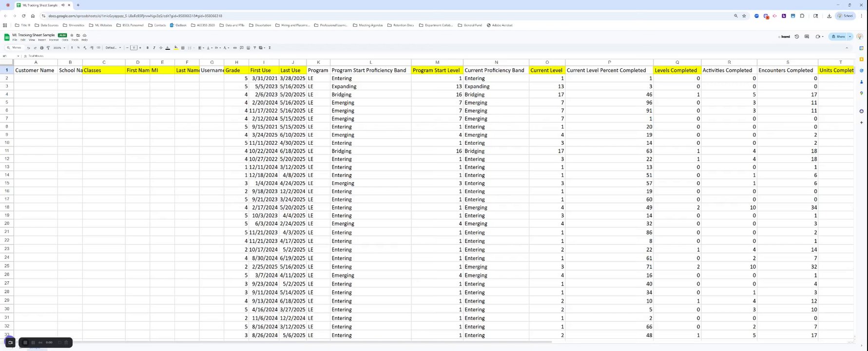Open the text color picker

point(168,48)
